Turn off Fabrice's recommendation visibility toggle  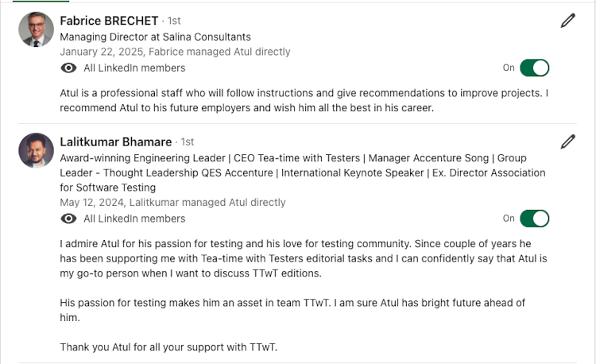[535, 68]
